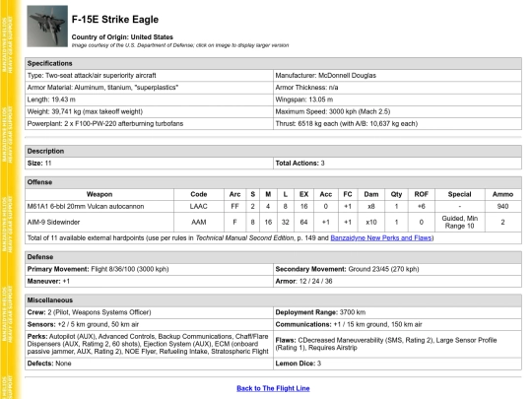Click the Armor Thickness: n/a cell
This screenshot has height=399, width=532.
397,88
